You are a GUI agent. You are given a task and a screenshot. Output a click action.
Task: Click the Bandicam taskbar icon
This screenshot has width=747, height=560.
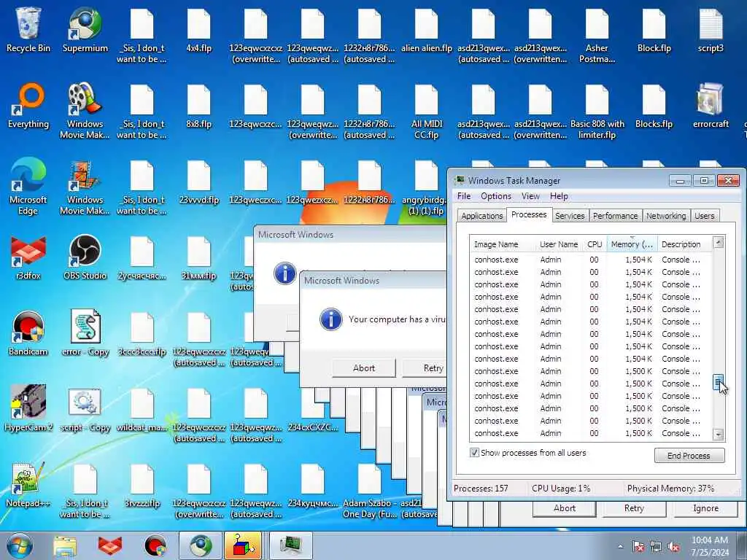155,545
